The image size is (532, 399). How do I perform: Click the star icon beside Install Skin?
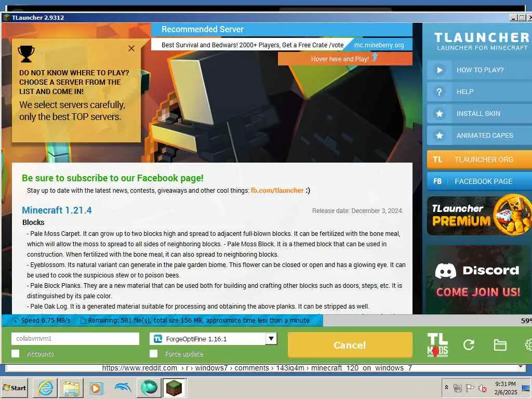point(440,114)
